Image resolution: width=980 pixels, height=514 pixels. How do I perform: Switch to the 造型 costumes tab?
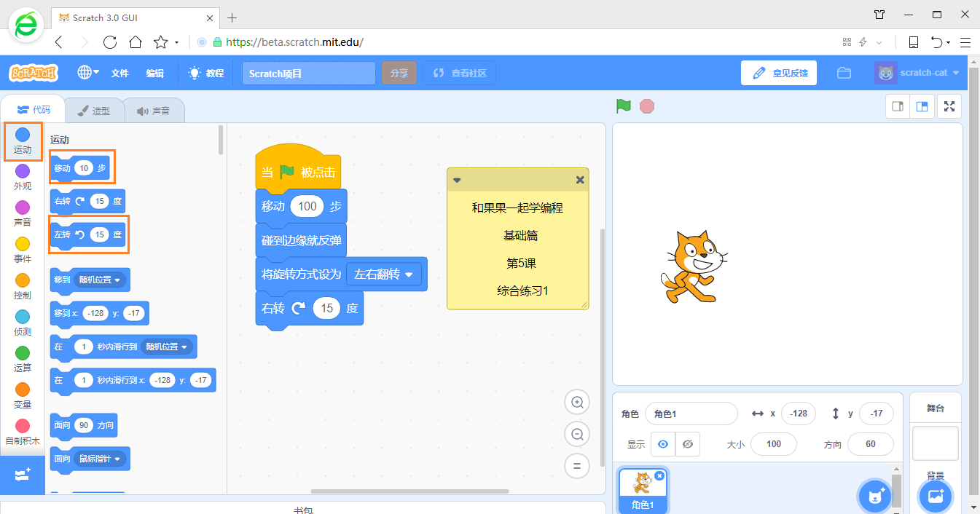[x=93, y=111]
